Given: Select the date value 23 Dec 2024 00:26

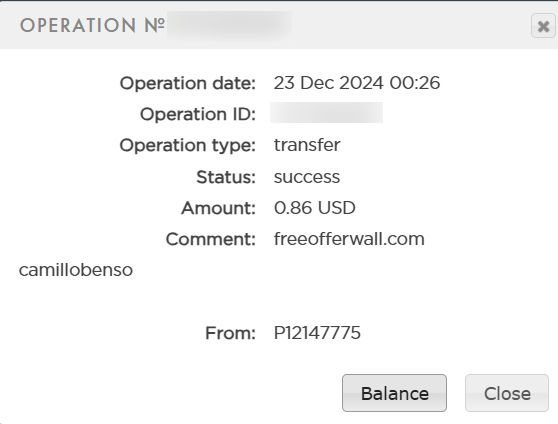Looking at the screenshot, I should [357, 83].
